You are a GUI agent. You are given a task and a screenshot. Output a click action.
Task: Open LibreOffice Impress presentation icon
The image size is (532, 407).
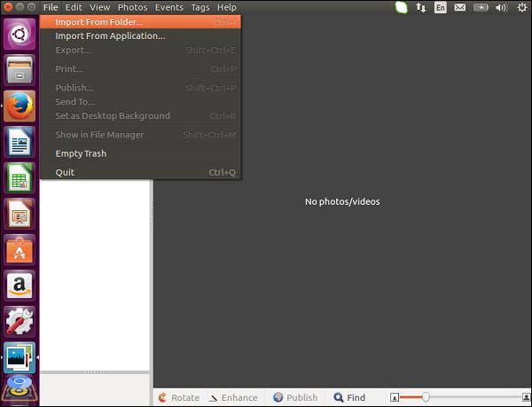(x=19, y=213)
